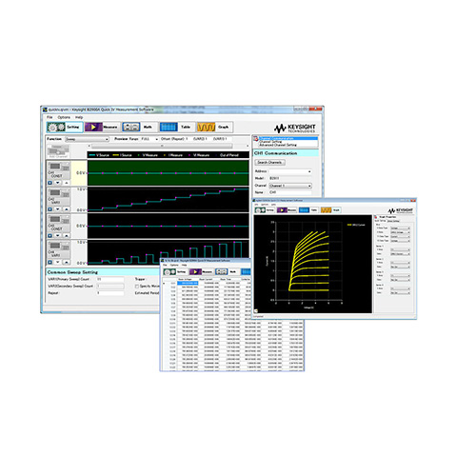Click the VAR1 Primary Sweep Count field
This screenshot has height=476, width=476.
click(x=109, y=279)
